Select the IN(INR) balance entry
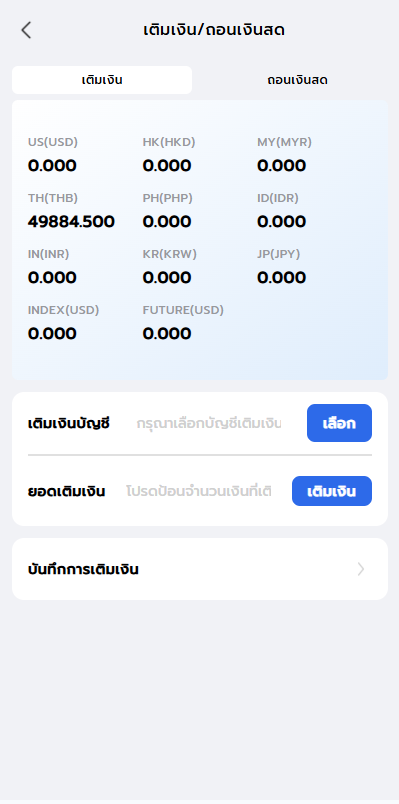 coord(52,267)
